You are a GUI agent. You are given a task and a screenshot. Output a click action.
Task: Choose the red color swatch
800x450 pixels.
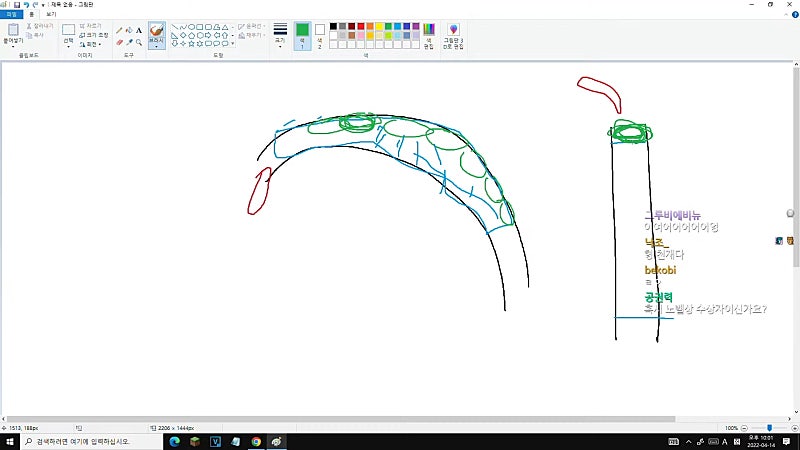tap(361, 27)
